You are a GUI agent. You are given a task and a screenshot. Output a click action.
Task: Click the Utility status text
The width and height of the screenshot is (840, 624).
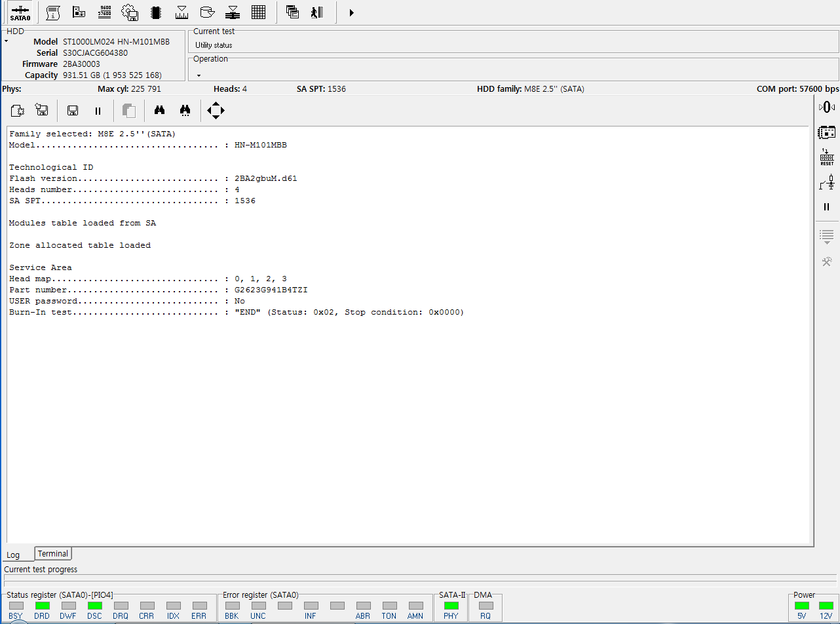point(214,45)
